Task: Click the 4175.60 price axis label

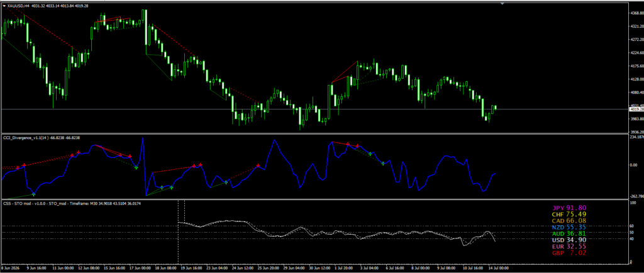Action: point(636,65)
